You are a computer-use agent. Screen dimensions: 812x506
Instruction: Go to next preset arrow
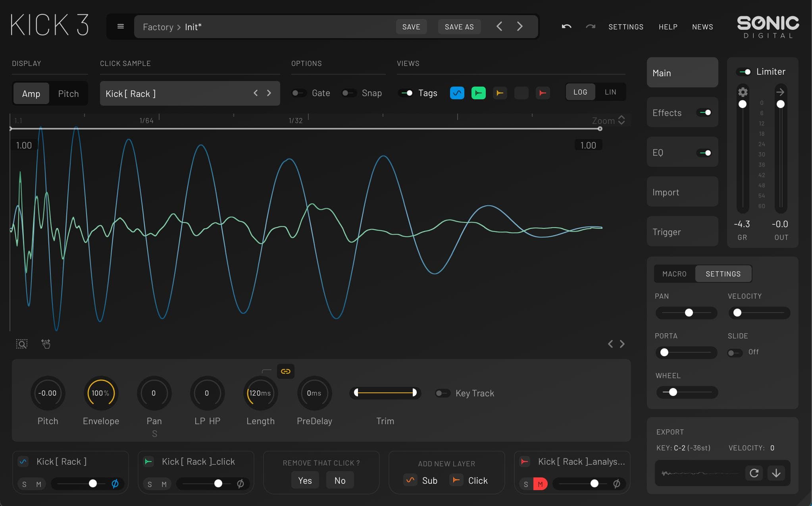click(520, 27)
